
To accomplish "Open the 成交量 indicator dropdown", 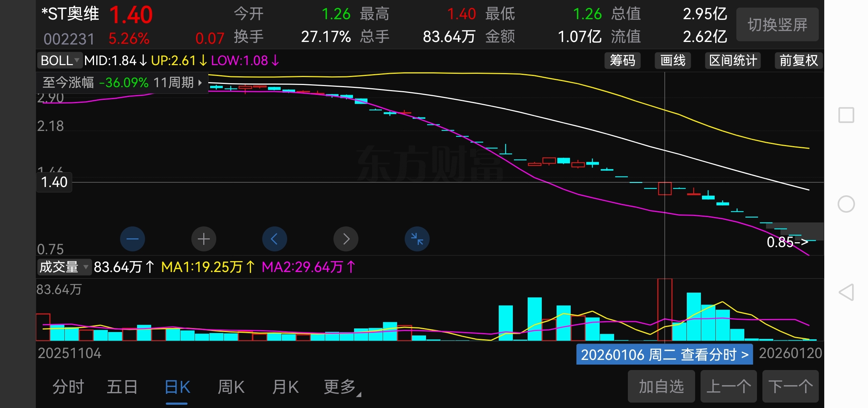I will [64, 267].
